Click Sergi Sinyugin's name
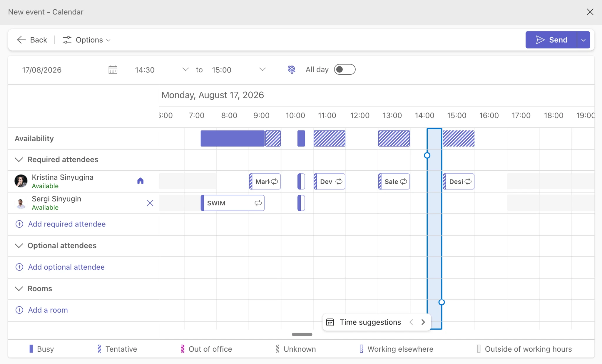Viewport: 602px width, 364px height. pyautogui.click(x=56, y=199)
